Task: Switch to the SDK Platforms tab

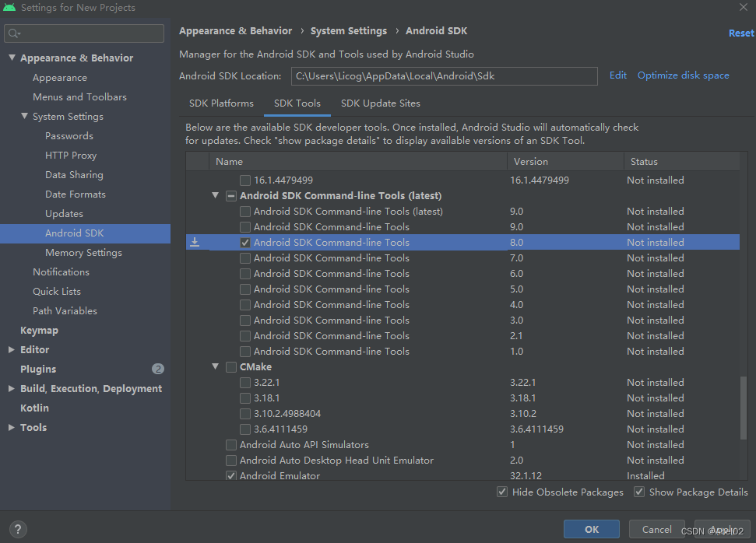Action: click(221, 103)
